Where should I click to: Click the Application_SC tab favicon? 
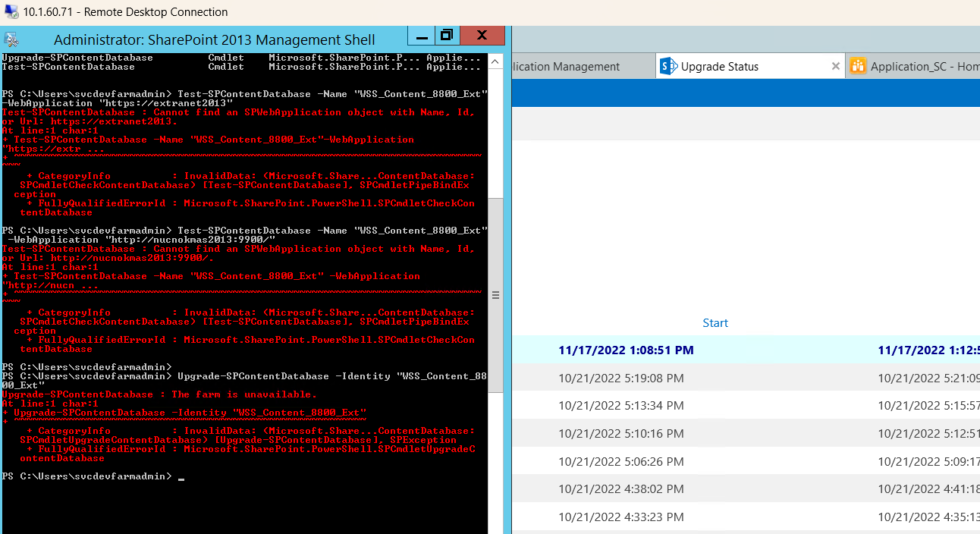[858, 66]
